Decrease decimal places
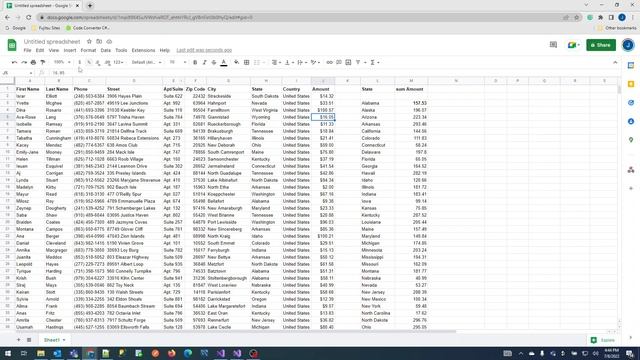The image size is (640, 360). coord(98,62)
